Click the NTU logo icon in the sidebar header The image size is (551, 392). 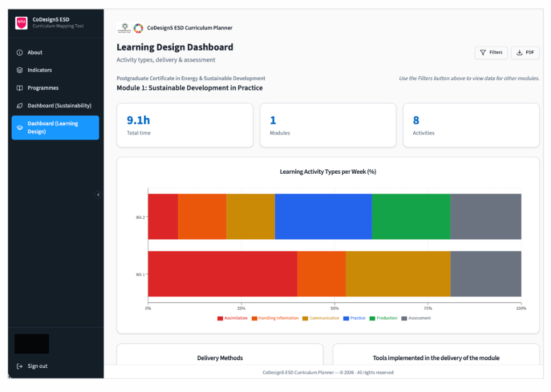(x=22, y=23)
